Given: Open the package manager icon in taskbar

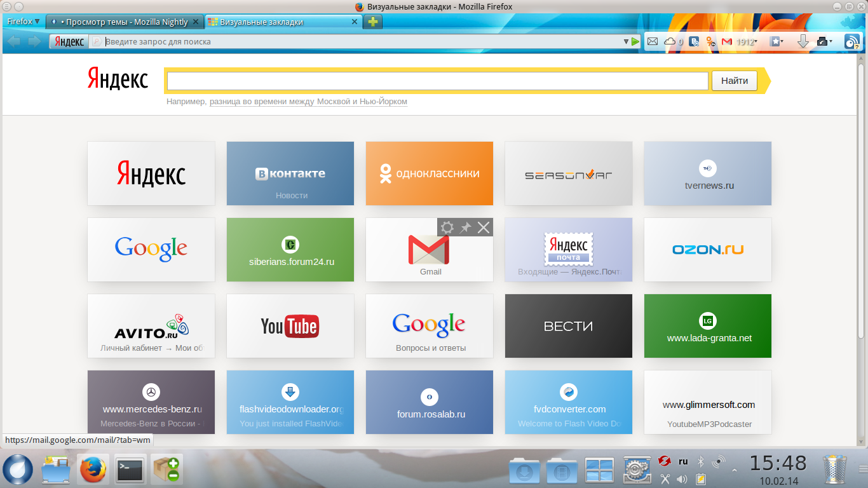Looking at the screenshot, I should (167, 470).
